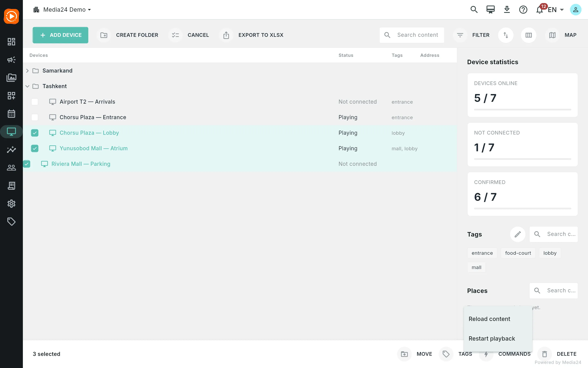
Task: Click the Not Connected statistics card
Action: [x=522, y=145]
